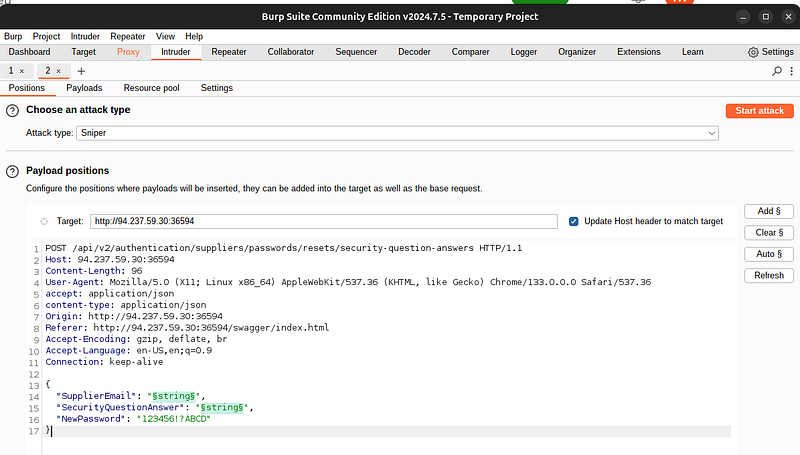800x455 pixels.
Task: Minimize the Burp Suite window
Action: [743, 17]
